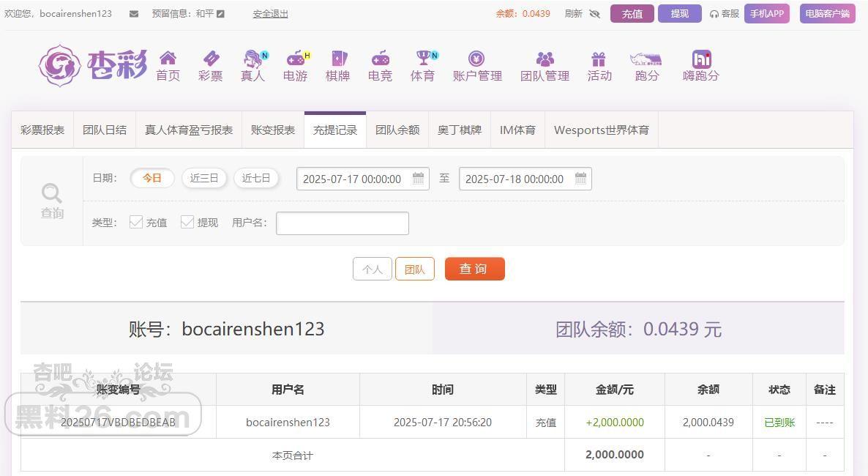Open the 活动 gift box icon
Viewport: 868px width, 476px height.
tap(599, 59)
